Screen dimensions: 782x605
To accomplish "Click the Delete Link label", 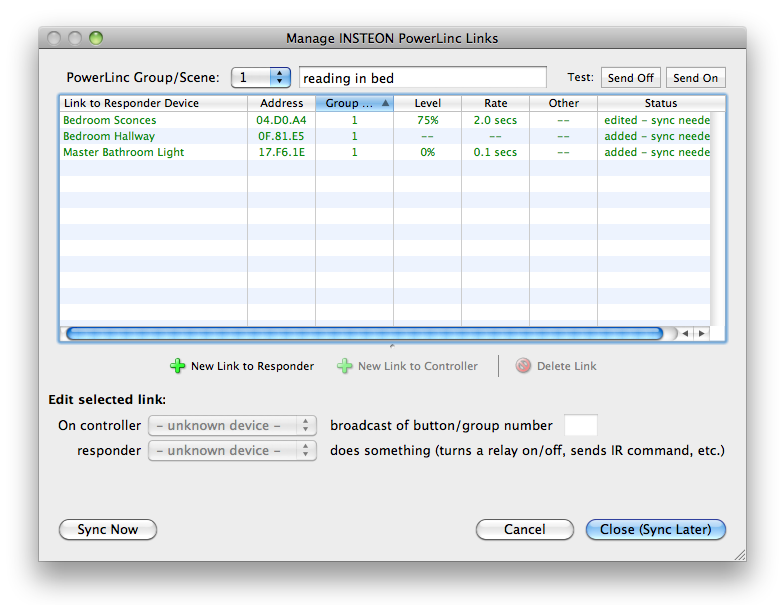I will click(x=567, y=366).
